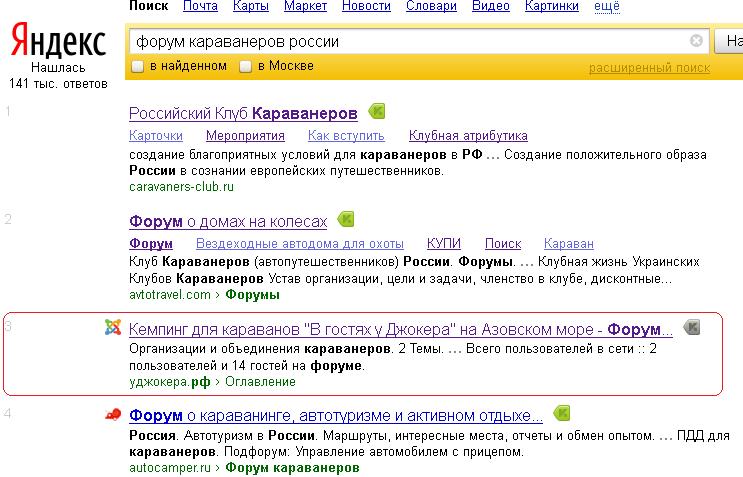Open Картинки in the top navigation
Viewport: 743px width, 477px height.
pos(552,6)
